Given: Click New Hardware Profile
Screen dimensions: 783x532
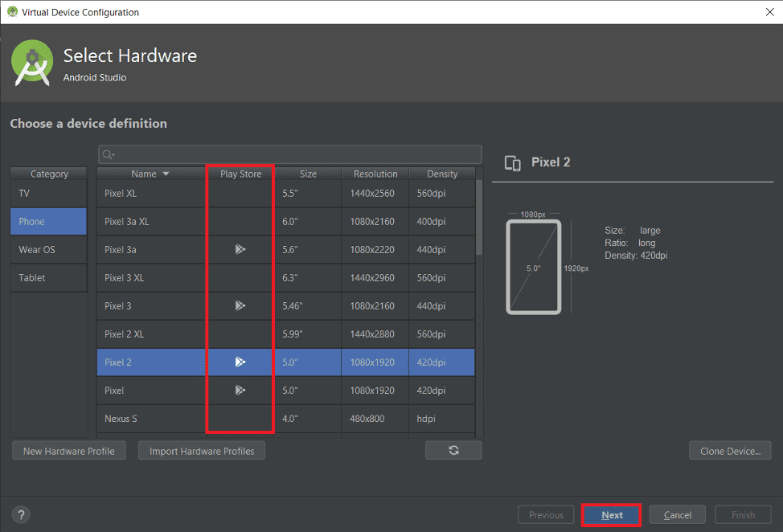Looking at the screenshot, I should pos(68,450).
